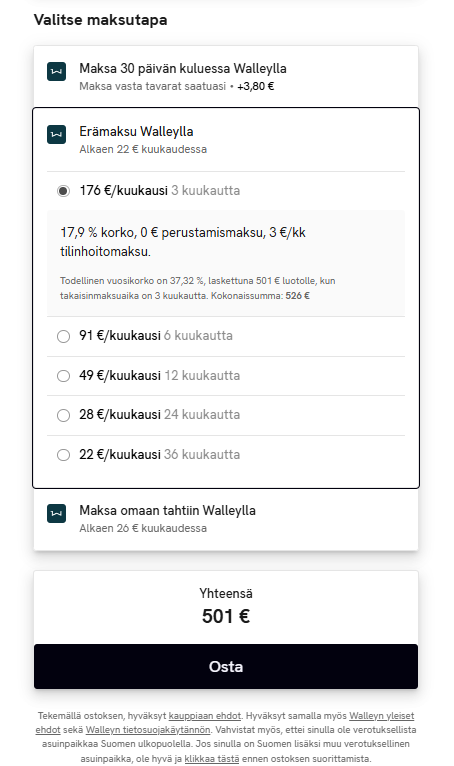Viewport: 454px width, 766px height.
Task: Collapse the Erämaksu Walleylla section header
Action: [x=226, y=140]
